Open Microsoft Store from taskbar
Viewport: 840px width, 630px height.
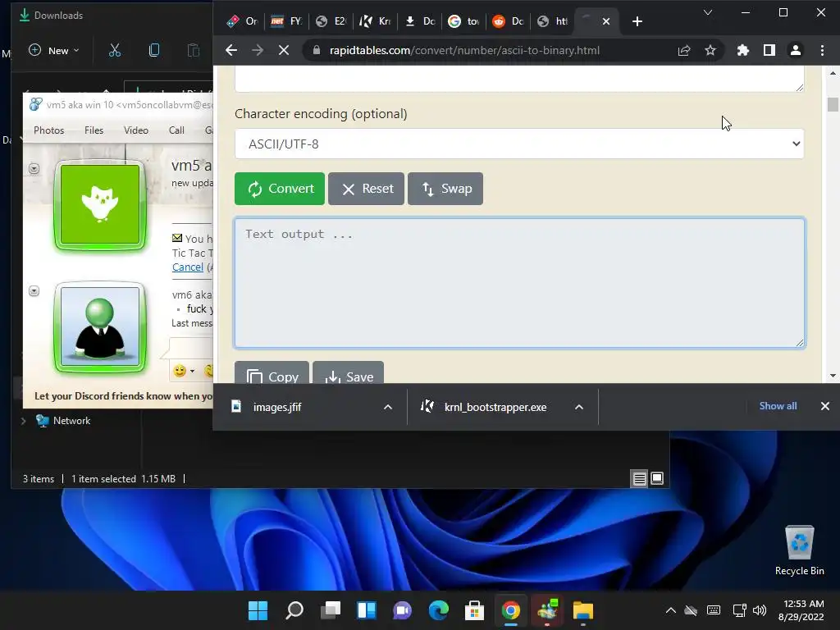point(475,610)
